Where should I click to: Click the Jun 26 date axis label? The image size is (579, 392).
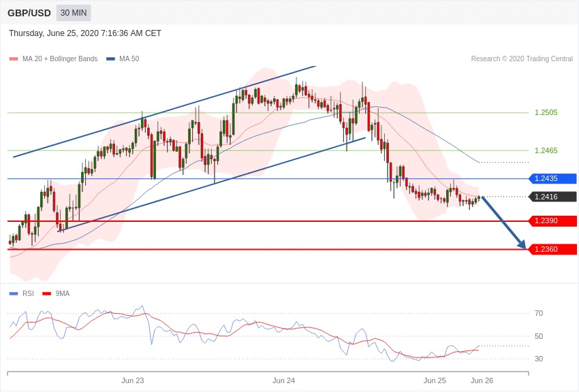click(x=482, y=380)
